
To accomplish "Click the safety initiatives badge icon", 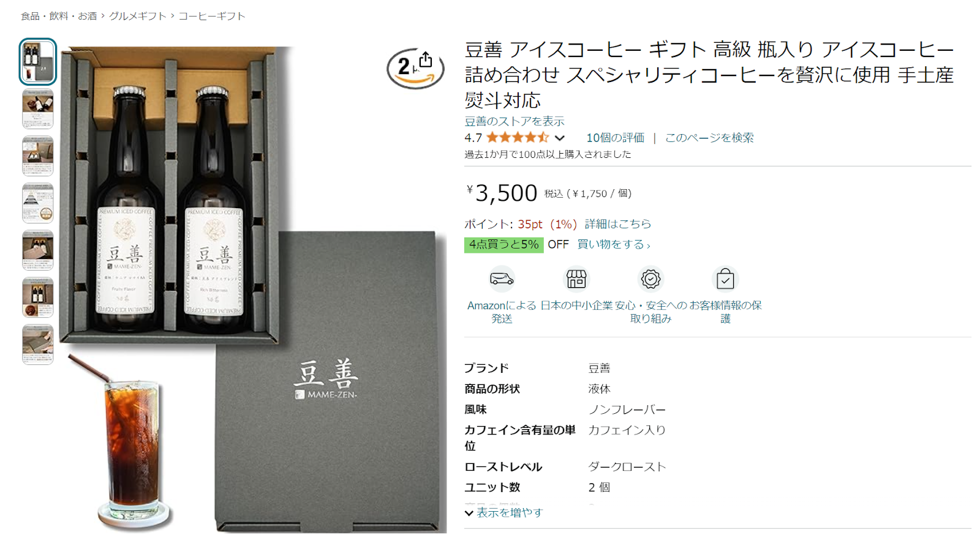I will pyautogui.click(x=650, y=279).
